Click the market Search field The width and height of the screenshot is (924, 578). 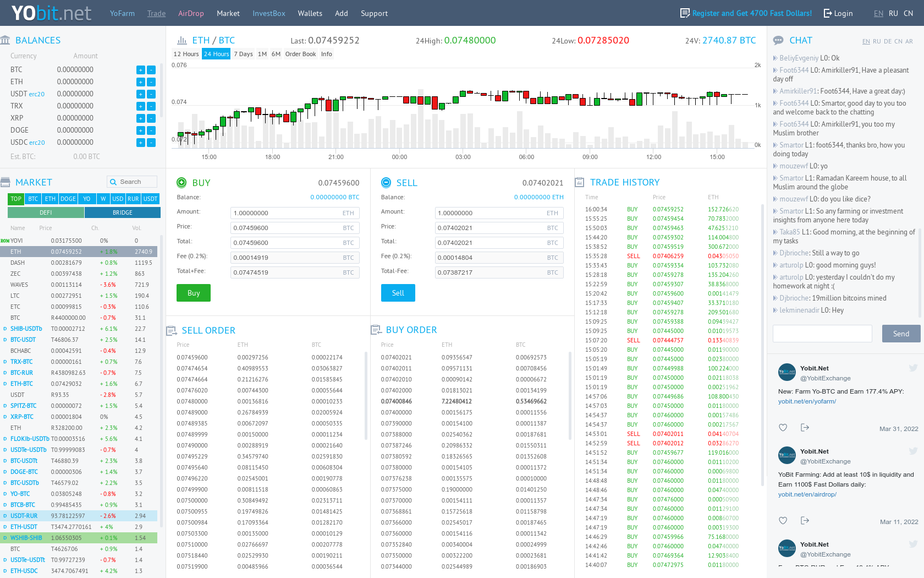point(132,182)
